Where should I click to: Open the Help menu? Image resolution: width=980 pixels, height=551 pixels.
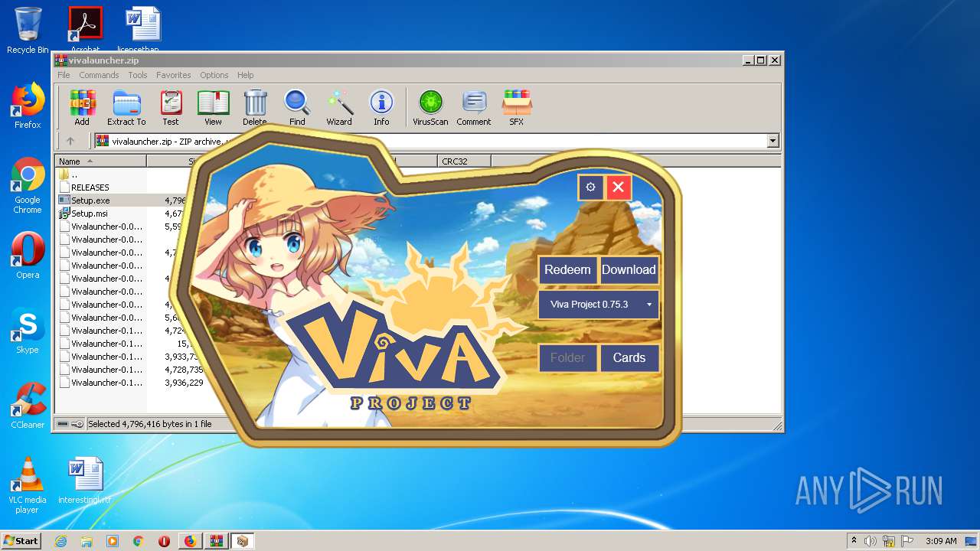coord(245,75)
